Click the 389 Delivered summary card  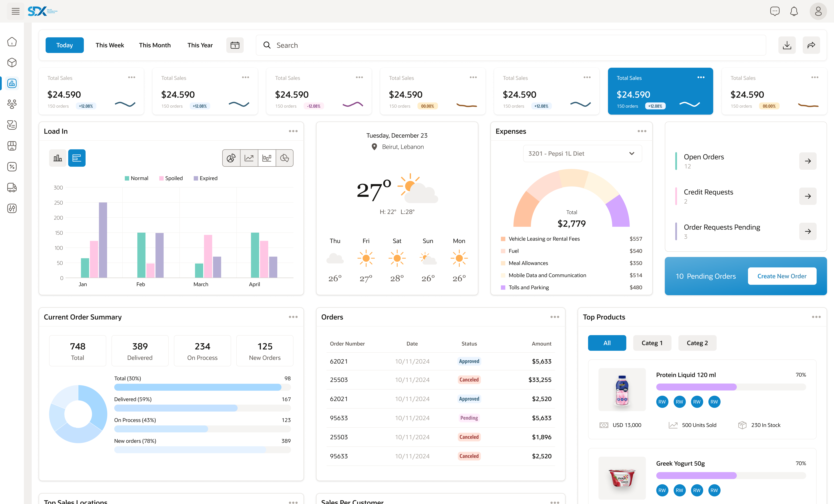pyautogui.click(x=140, y=351)
